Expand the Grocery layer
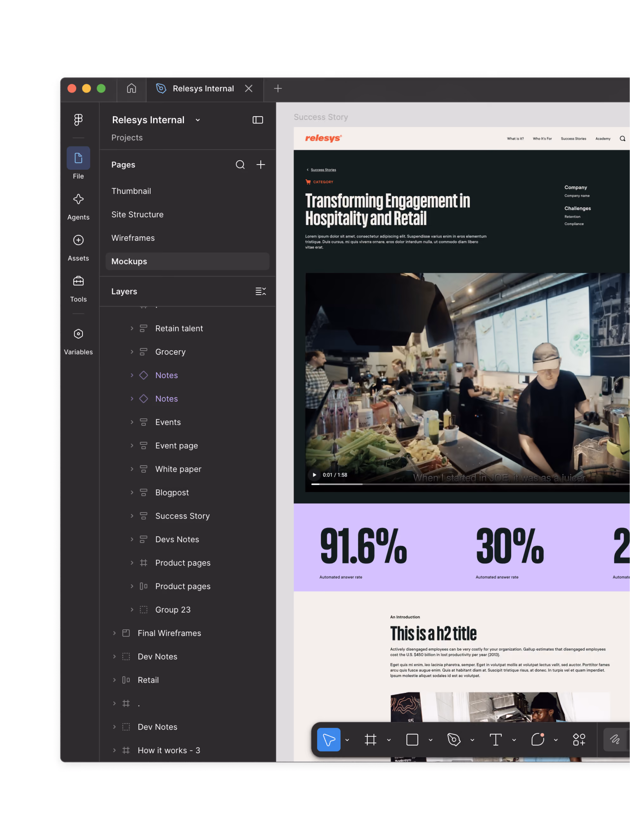This screenshot has height=840, width=630. click(132, 352)
